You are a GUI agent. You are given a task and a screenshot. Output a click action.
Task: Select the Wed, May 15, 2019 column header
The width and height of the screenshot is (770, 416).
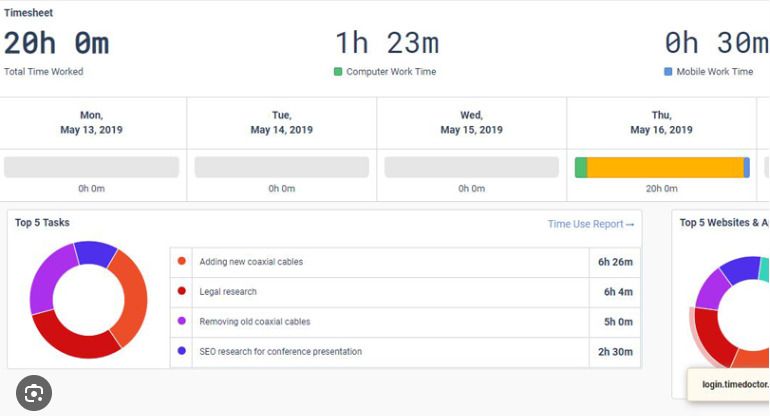coord(471,123)
